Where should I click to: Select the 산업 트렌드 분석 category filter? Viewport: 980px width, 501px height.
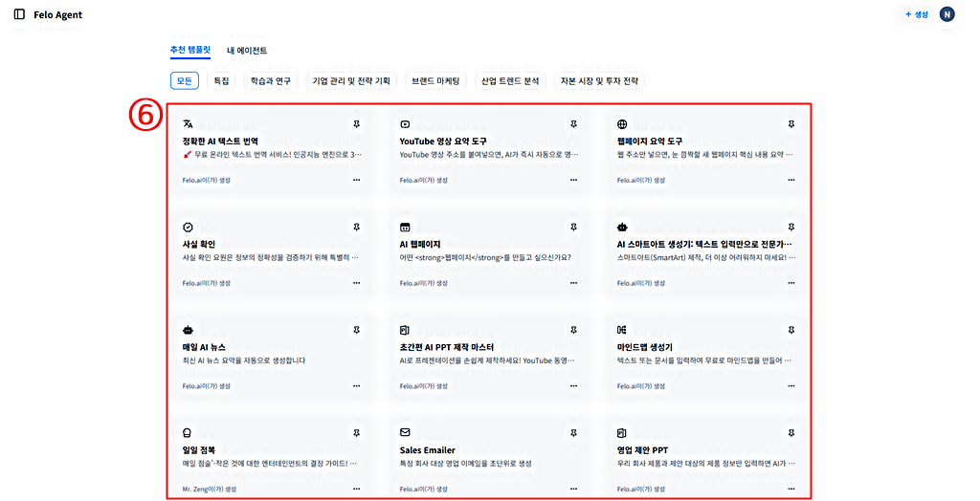(510, 80)
